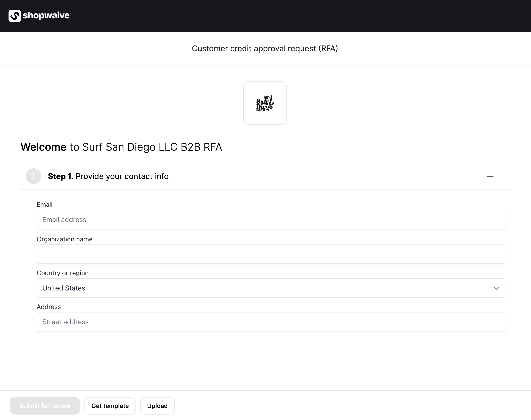This screenshot has width=531, height=420.
Task: Click the Organization name label
Action: click(x=64, y=239)
